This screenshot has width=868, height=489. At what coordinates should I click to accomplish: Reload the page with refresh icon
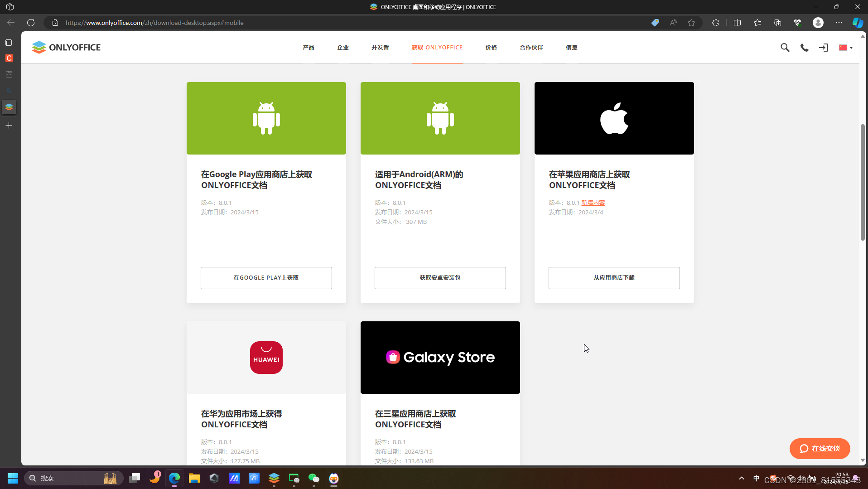(x=31, y=23)
